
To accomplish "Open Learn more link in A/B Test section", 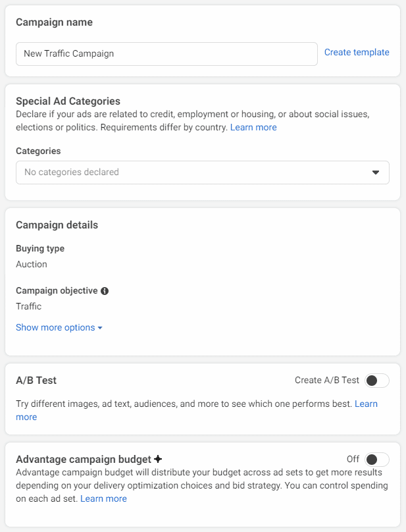I will pyautogui.click(x=366, y=404).
